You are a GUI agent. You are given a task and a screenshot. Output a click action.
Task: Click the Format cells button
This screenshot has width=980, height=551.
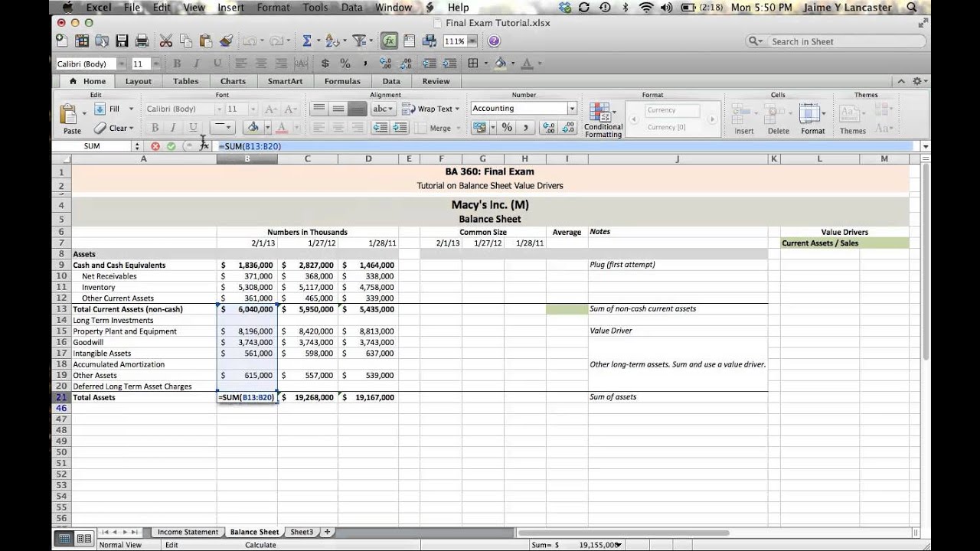(813, 119)
